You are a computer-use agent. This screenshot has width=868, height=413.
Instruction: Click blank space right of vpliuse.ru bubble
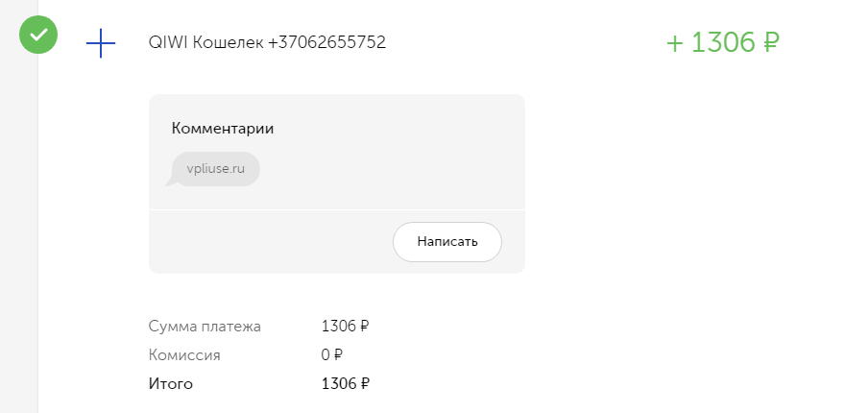click(388, 169)
